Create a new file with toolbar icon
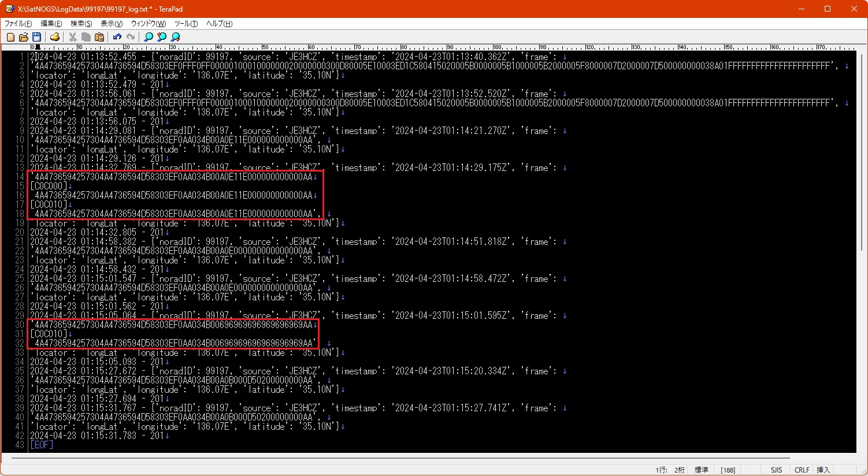Image resolution: width=868 pixels, height=476 pixels. pyautogui.click(x=10, y=37)
